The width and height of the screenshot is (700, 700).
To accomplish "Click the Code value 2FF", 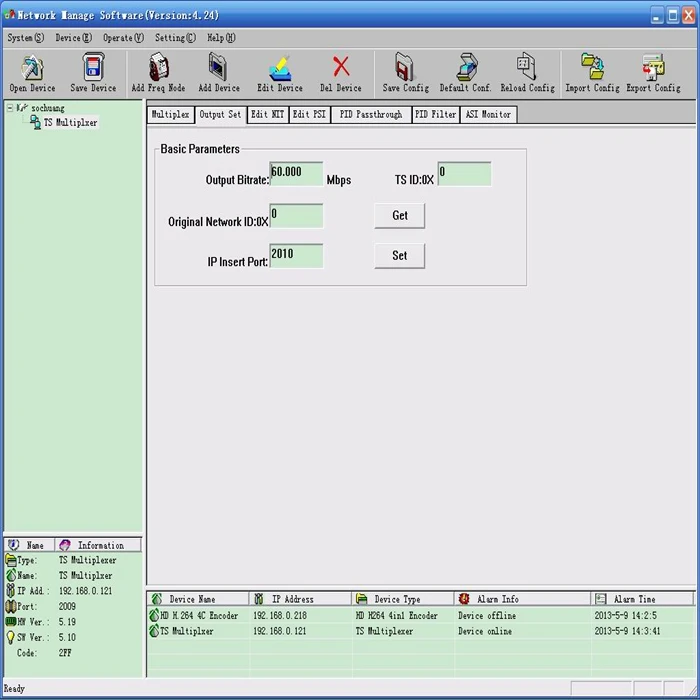I will pyautogui.click(x=65, y=653).
